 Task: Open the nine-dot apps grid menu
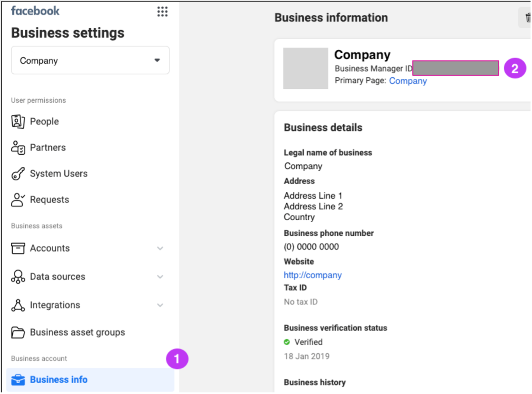[x=162, y=11]
